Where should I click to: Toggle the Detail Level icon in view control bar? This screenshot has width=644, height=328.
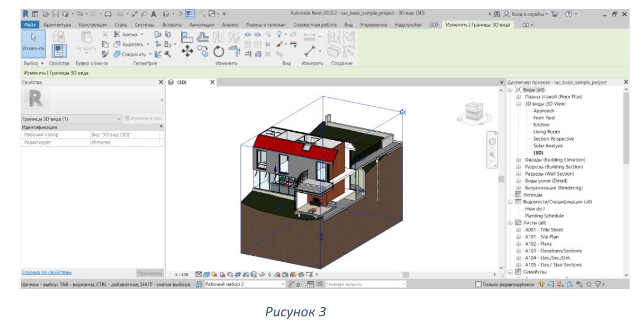pos(199,275)
